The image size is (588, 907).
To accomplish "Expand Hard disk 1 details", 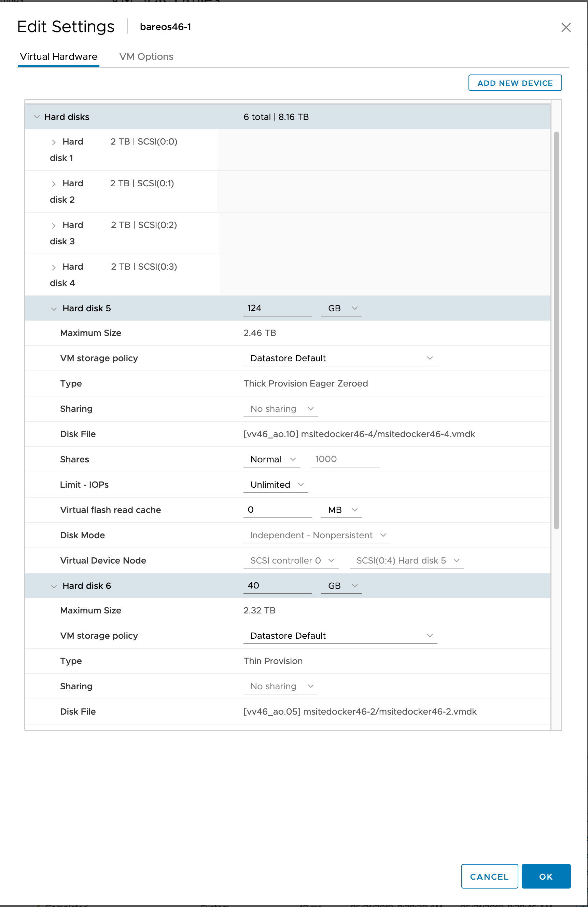I will pyautogui.click(x=54, y=142).
